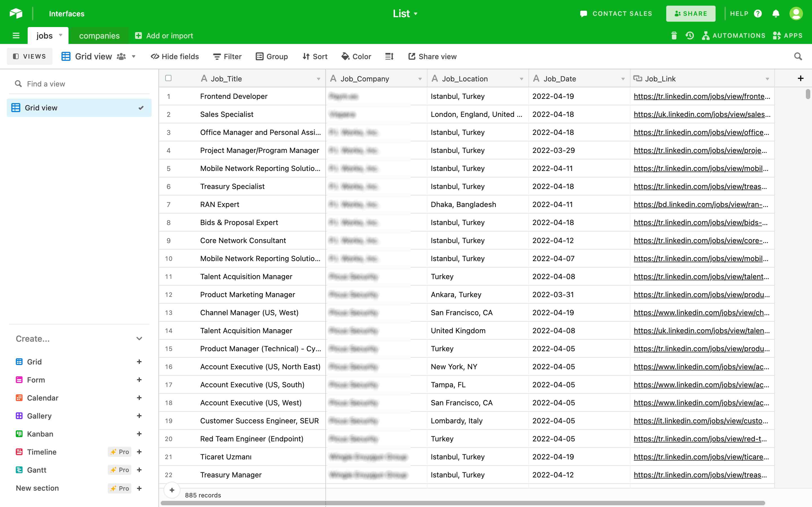This screenshot has height=507, width=812.
Task: Open the Job_Title column dropdown arrow
Action: coord(318,79)
